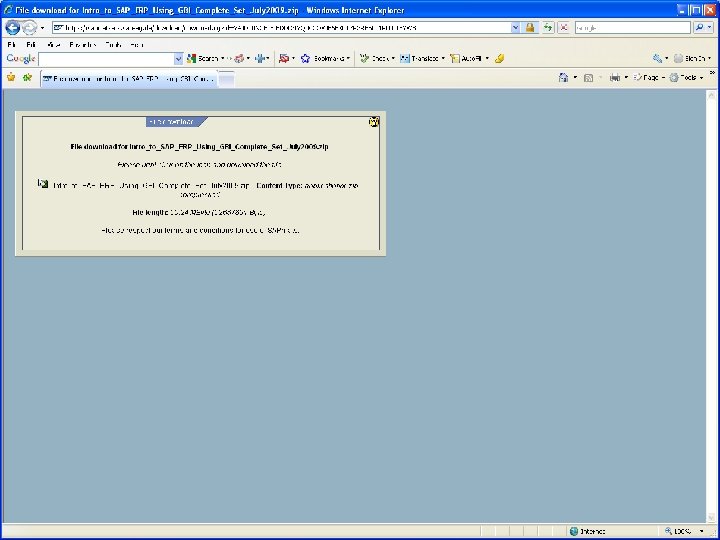Refresh the page with green arrows icon
720x540 pixels.
[x=548, y=28]
